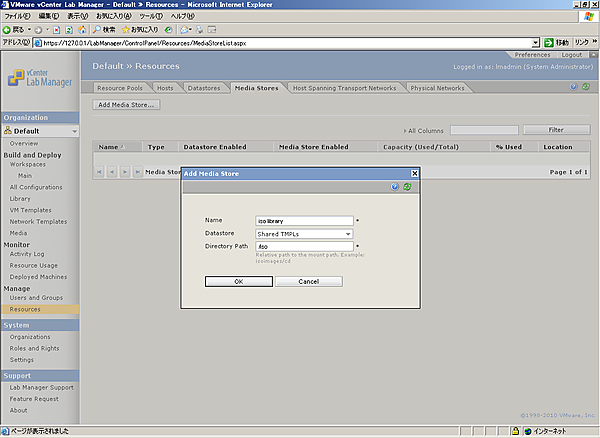Switch to the Datastores tab
Screen dimensions: 600x438
click(204, 88)
